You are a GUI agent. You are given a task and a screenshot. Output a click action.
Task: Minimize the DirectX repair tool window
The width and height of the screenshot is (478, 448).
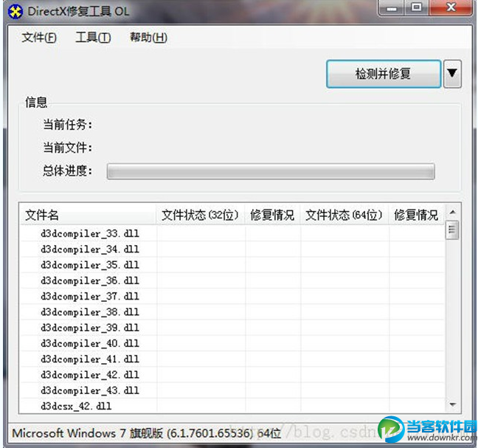point(392,8)
